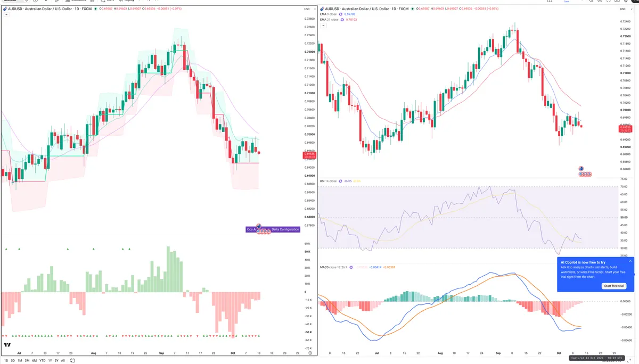Select the 1Y time range
The width and height of the screenshot is (639, 364).
tap(50, 360)
